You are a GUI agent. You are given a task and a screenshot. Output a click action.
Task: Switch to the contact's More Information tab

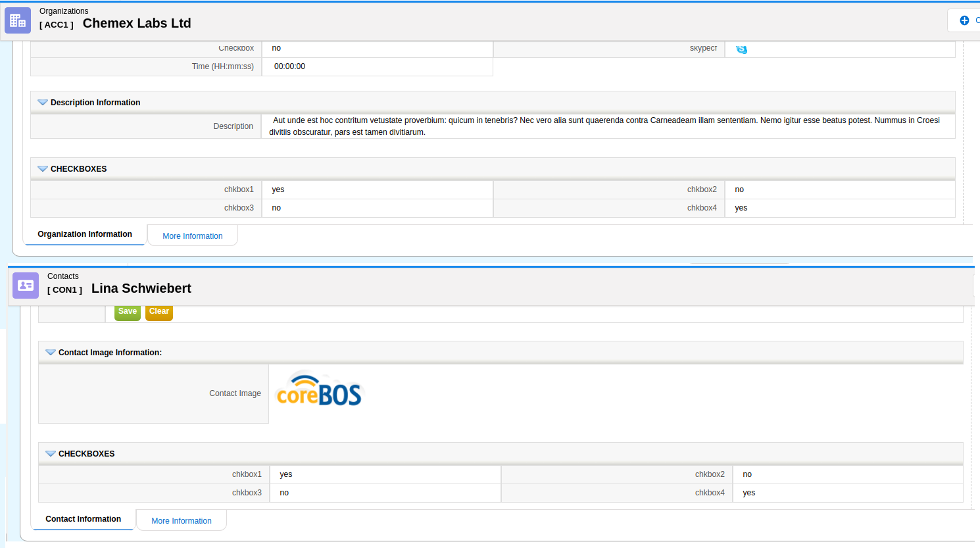point(181,521)
